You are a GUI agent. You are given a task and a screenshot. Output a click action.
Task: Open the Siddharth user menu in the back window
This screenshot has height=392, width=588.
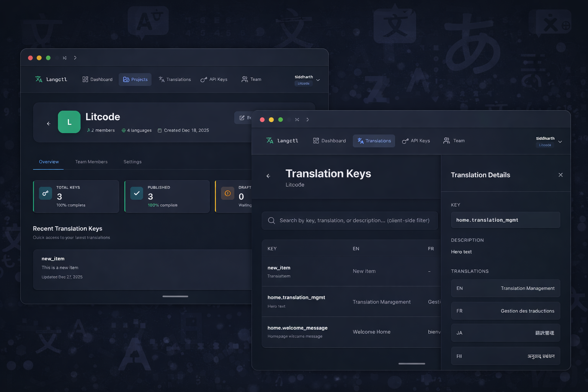click(x=318, y=80)
